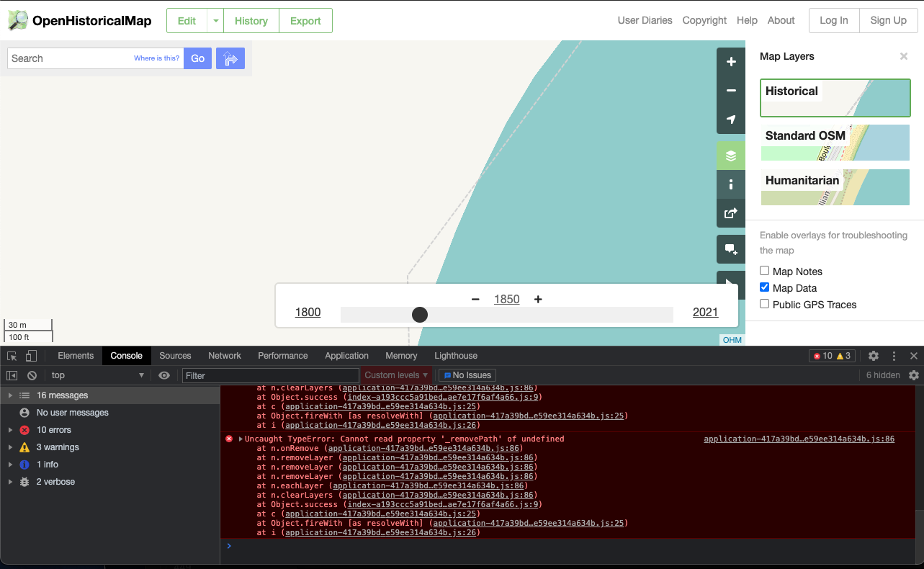Open the History button
The image size is (924, 569).
click(251, 21)
